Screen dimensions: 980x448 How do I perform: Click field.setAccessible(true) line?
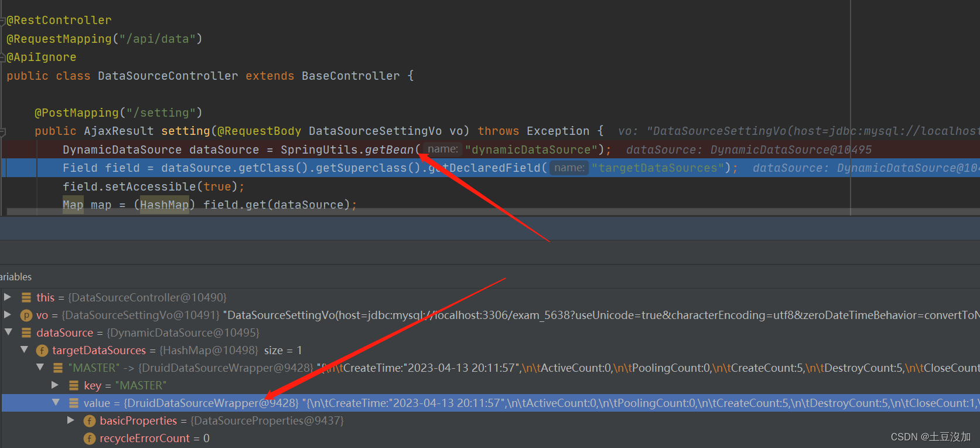point(154,186)
